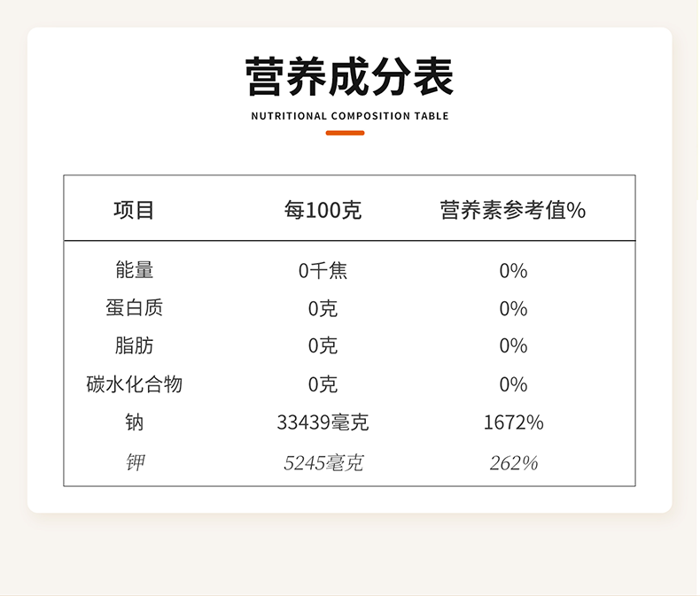Click the 33439毫克 sodium value

(323, 423)
